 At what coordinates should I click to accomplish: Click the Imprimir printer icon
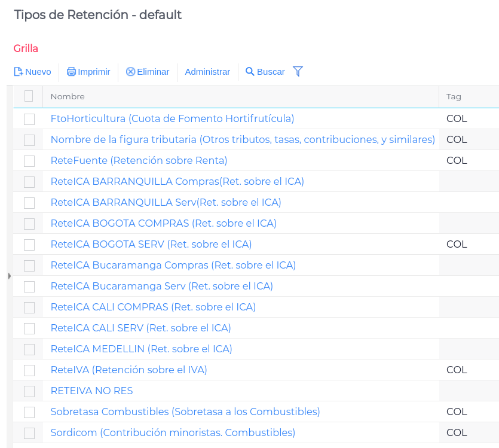(x=71, y=72)
